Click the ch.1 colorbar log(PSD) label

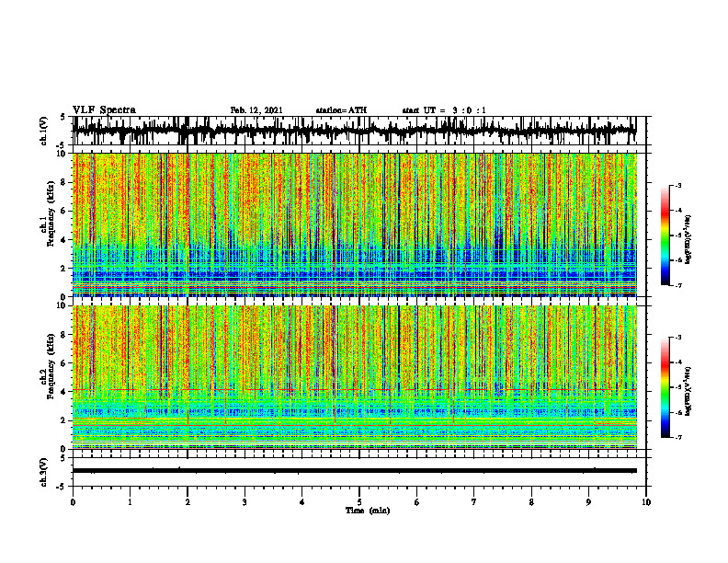point(688,240)
